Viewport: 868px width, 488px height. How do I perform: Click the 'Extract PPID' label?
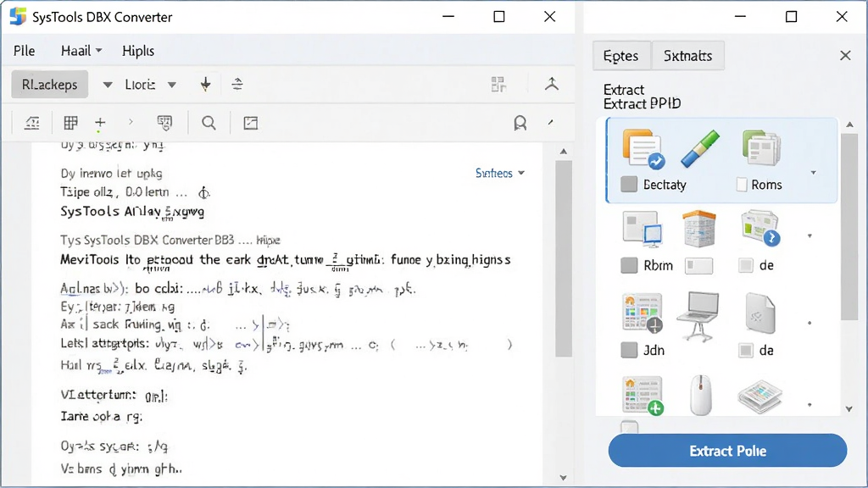point(643,103)
